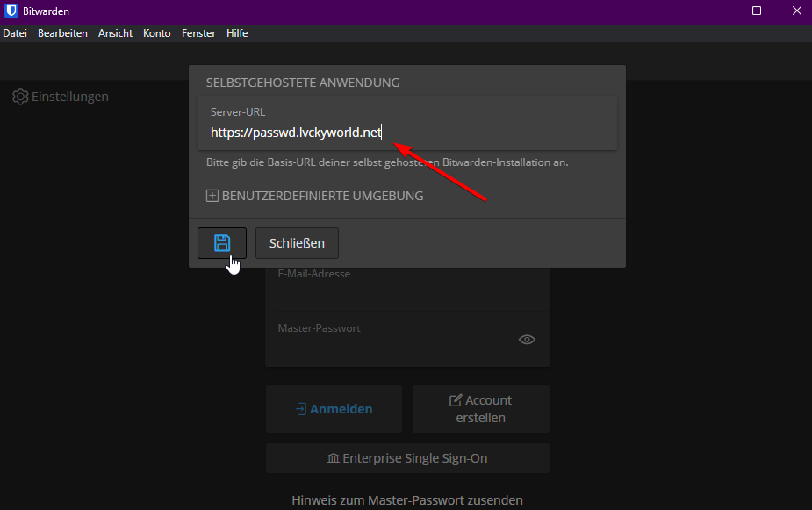Open the Bearbeiten menu

point(62,33)
